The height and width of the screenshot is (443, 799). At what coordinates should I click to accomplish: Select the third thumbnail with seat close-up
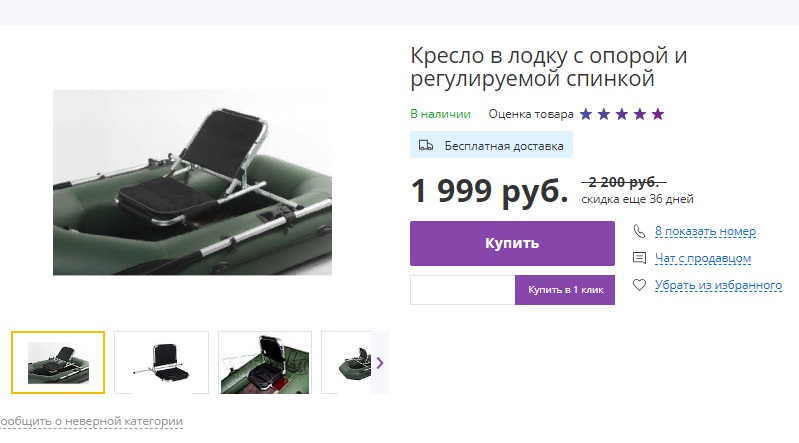click(265, 362)
